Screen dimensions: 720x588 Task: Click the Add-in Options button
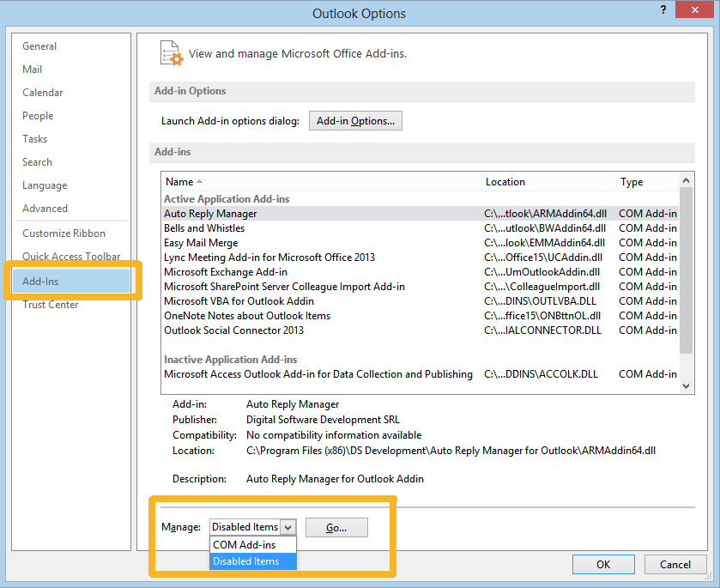point(355,120)
